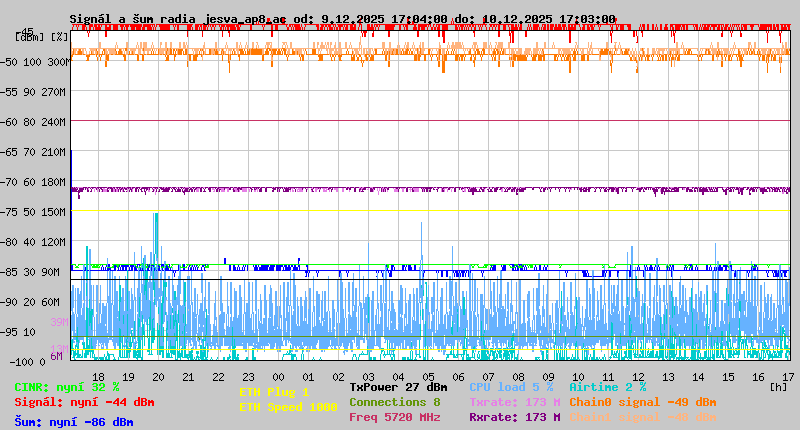Click the 'Connections 8' legend label

tap(395, 402)
